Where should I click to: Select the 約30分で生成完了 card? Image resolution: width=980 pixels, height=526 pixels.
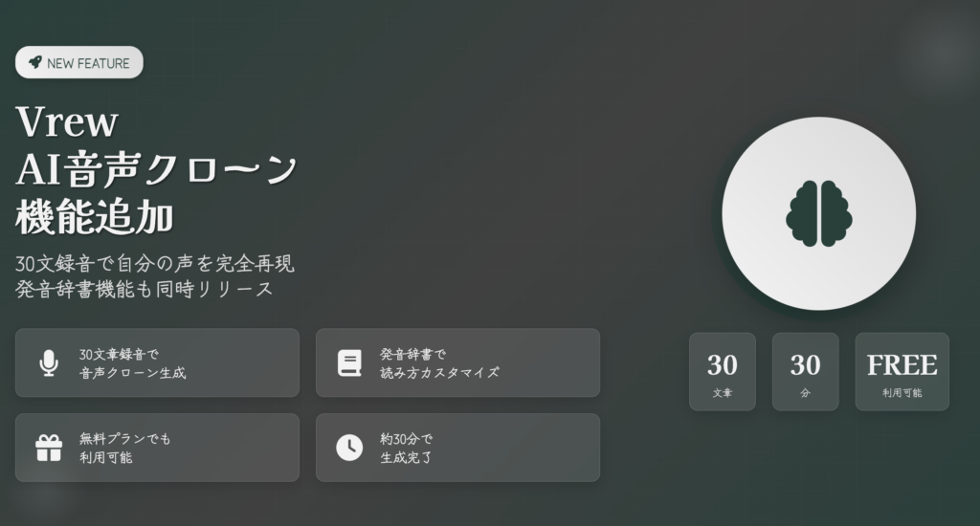point(458,448)
